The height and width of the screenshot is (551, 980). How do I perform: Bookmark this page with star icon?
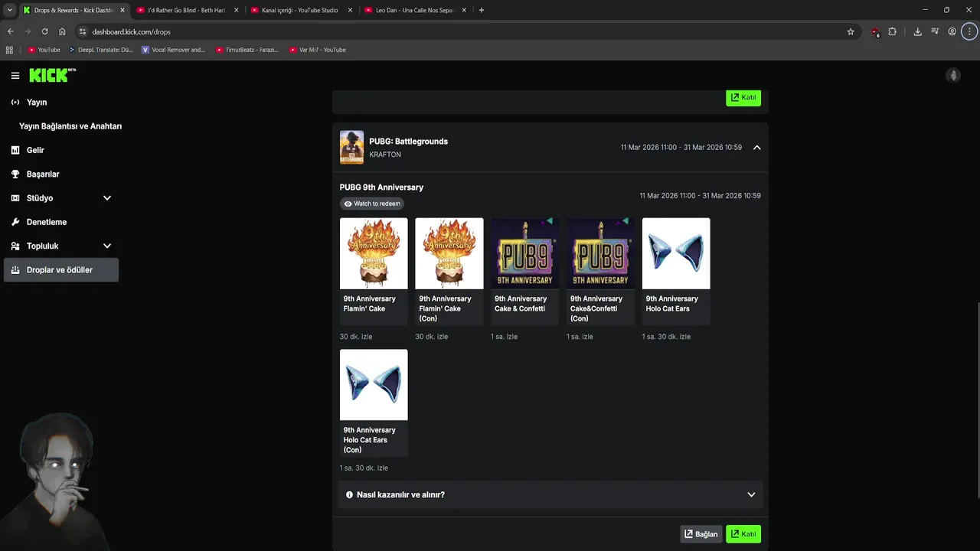(851, 31)
